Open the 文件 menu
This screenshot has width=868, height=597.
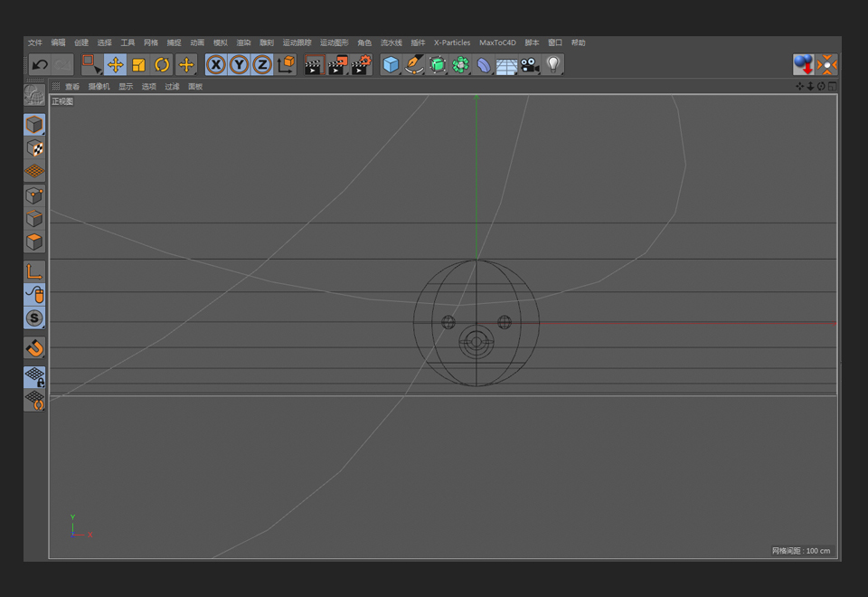(35, 43)
